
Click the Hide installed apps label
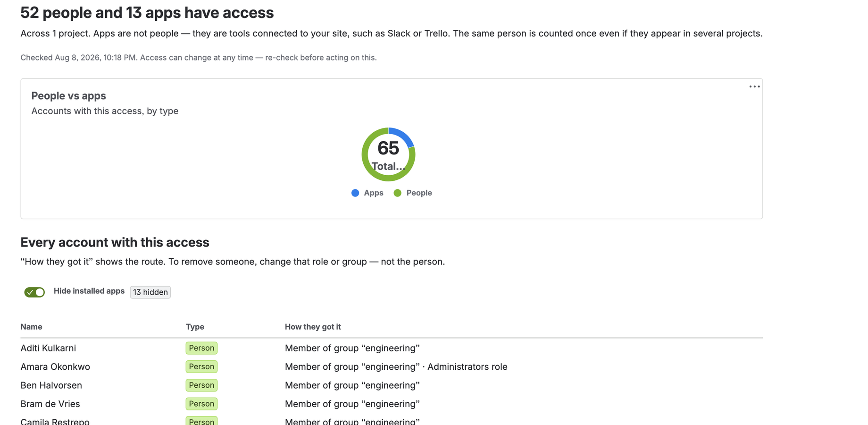89,291
